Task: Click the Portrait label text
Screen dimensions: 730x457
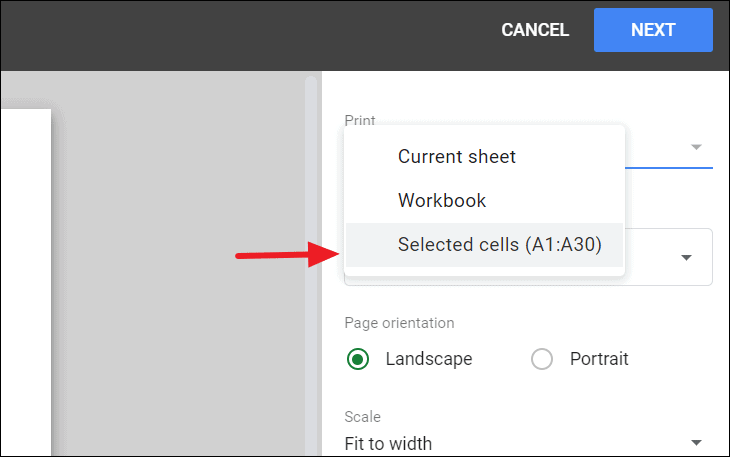Action: pos(599,359)
